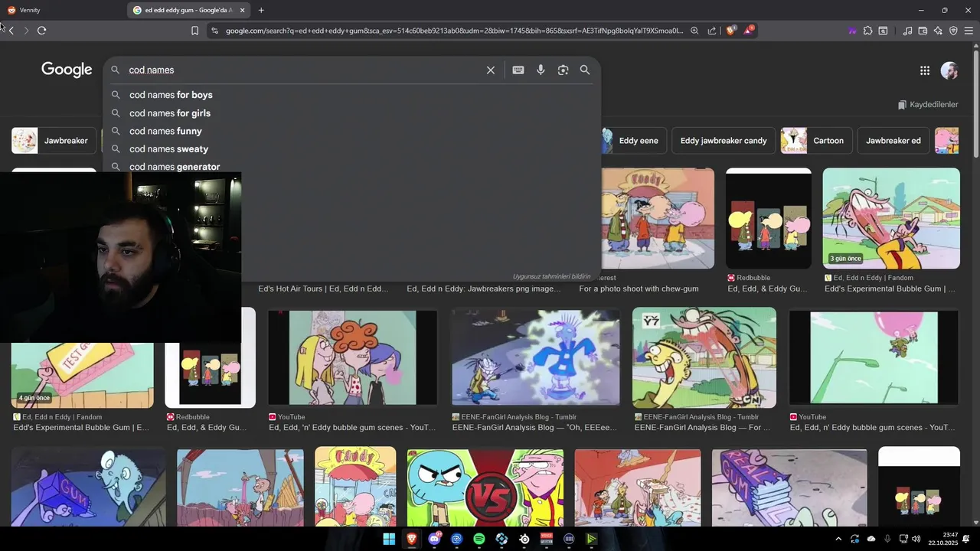Open the Brave Wallet icon

point(923,31)
